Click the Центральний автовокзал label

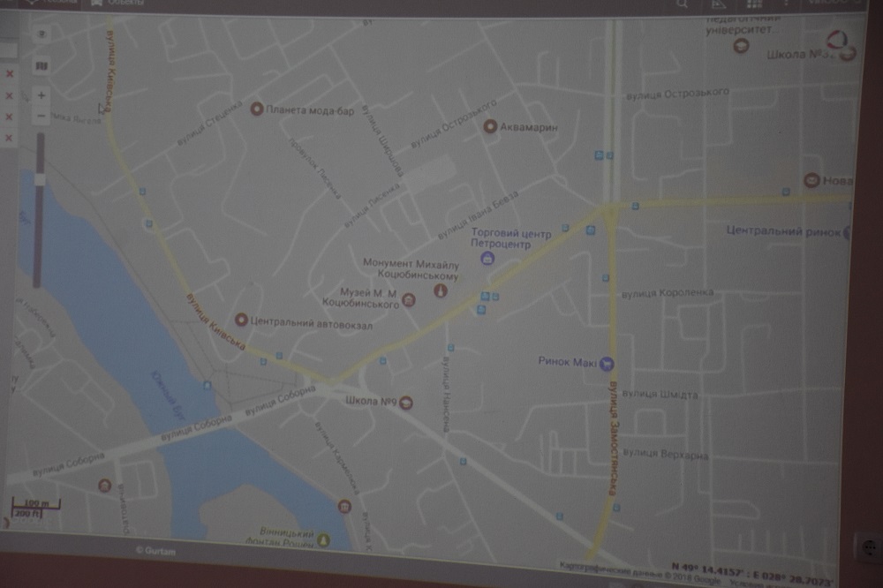pos(312,323)
